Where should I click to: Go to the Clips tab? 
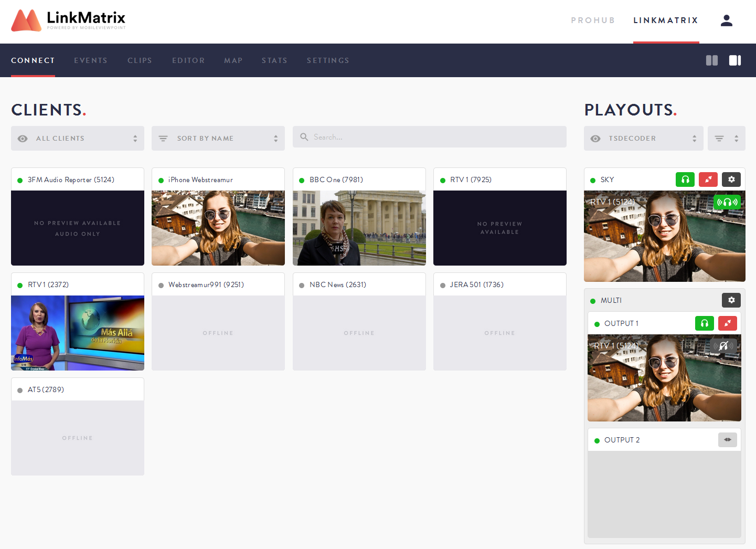(x=140, y=60)
